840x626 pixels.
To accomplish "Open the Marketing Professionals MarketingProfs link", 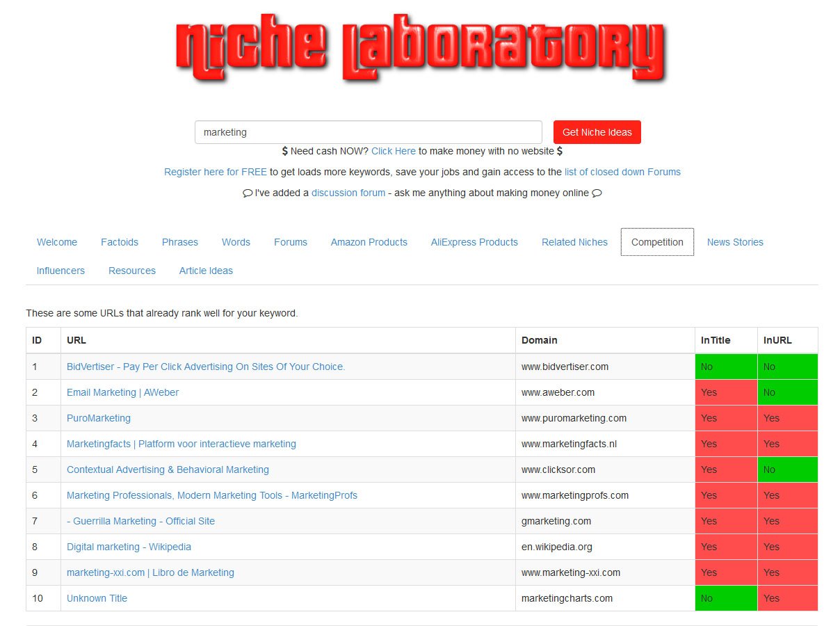I will pyautogui.click(x=212, y=495).
